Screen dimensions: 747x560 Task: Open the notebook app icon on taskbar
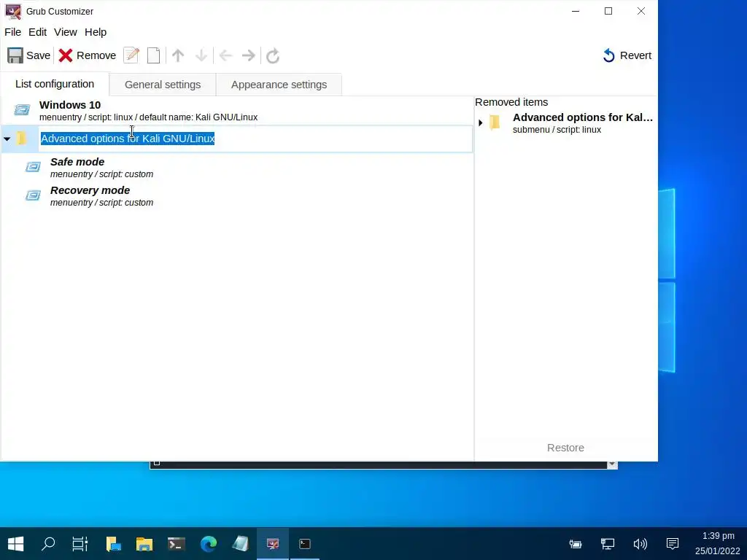(241, 544)
